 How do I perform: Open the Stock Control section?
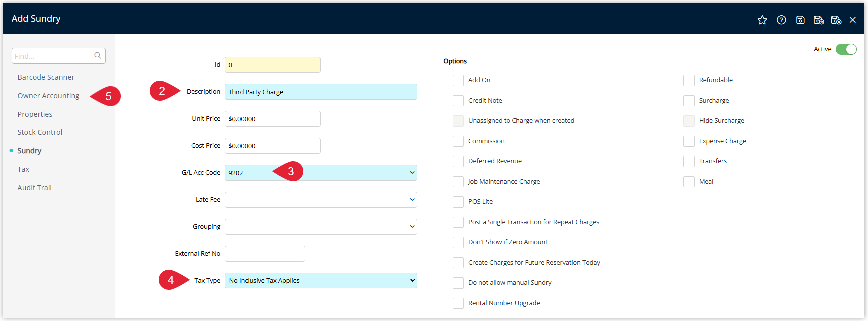[40, 132]
